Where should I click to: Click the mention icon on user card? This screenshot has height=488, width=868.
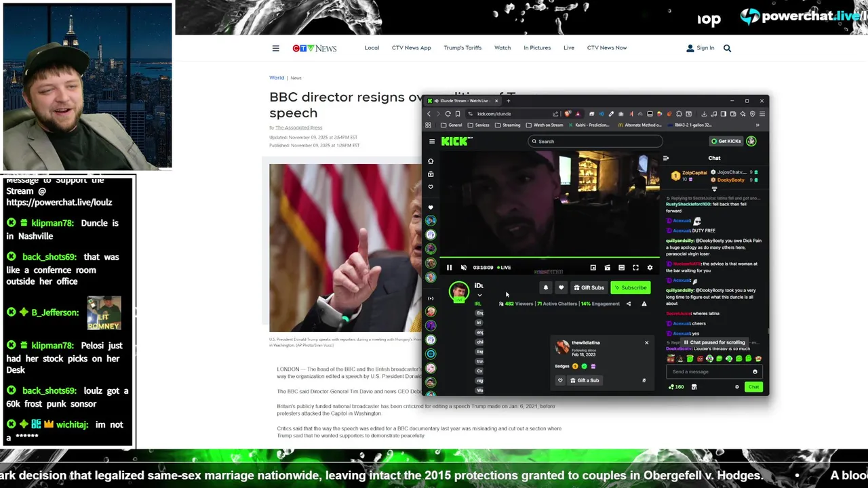pyautogui.click(x=644, y=380)
